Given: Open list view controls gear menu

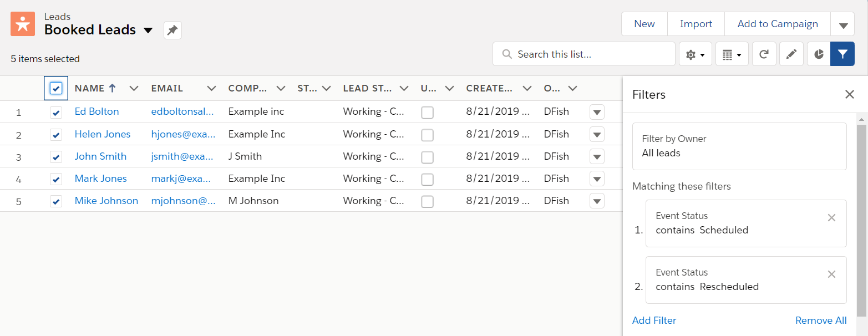Looking at the screenshot, I should pyautogui.click(x=695, y=54).
